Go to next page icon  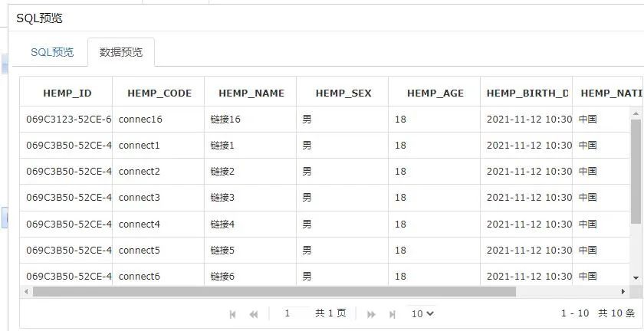click(x=371, y=314)
